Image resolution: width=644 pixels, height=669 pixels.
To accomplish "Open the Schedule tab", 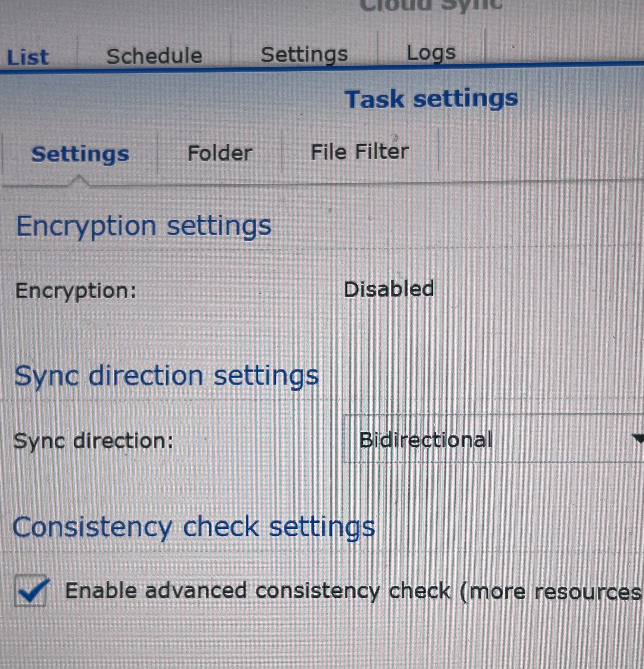I will click(154, 56).
